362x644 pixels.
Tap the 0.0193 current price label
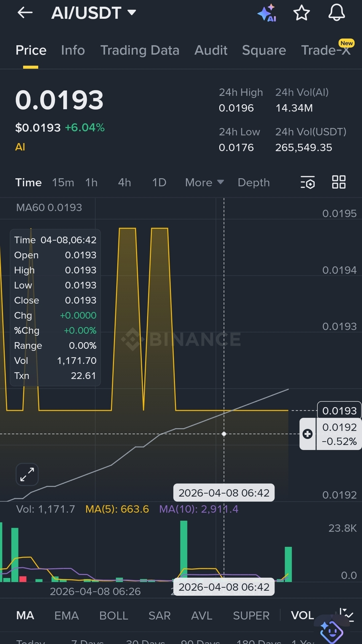pos(339,410)
